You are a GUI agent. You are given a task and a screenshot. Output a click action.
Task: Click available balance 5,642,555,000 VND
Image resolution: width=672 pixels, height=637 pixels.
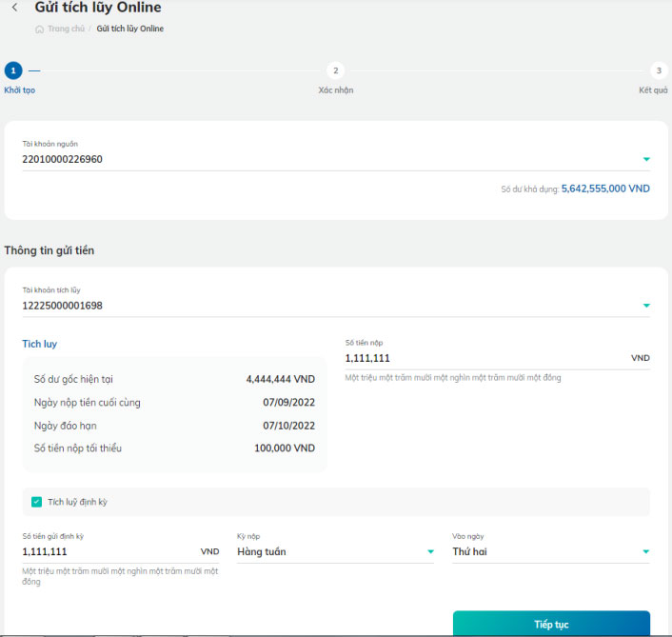pos(605,189)
